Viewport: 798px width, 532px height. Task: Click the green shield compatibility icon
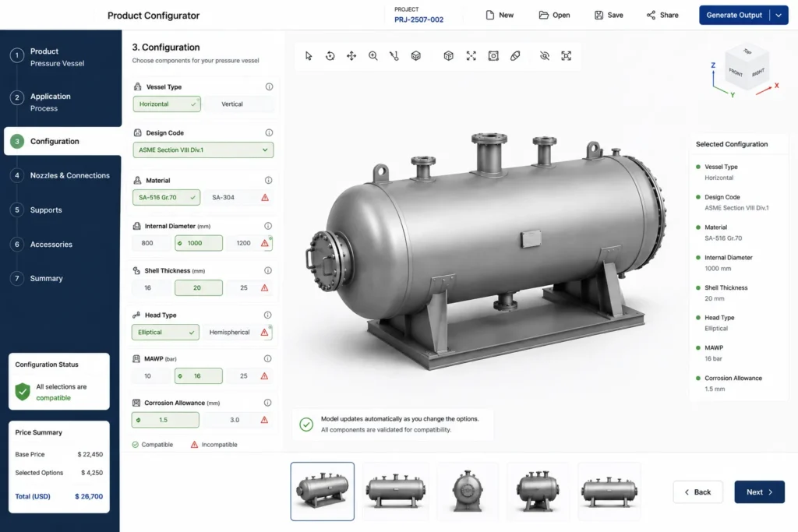pos(23,392)
